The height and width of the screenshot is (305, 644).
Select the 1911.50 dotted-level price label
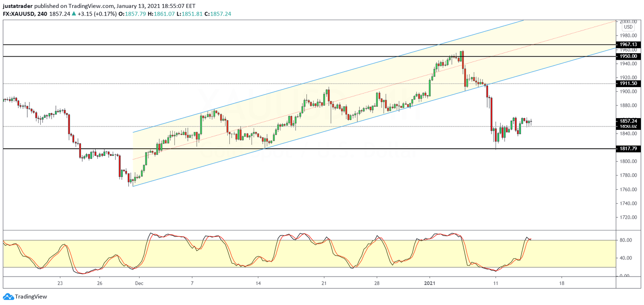tap(628, 83)
